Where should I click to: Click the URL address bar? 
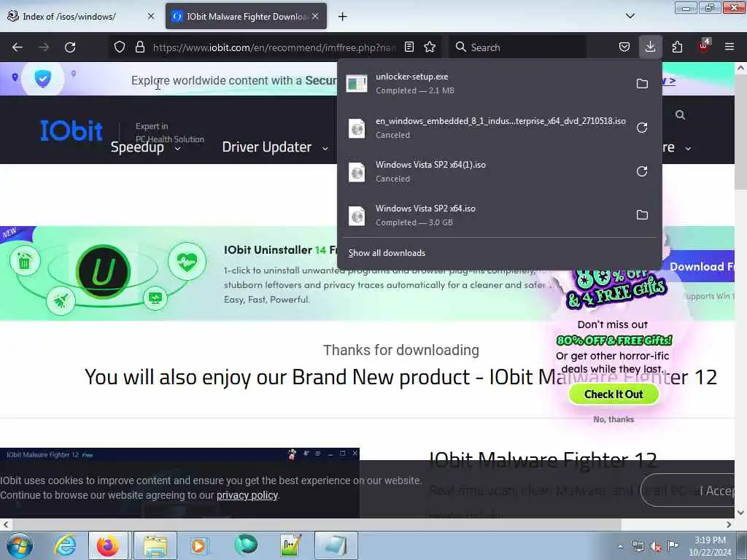click(x=274, y=47)
